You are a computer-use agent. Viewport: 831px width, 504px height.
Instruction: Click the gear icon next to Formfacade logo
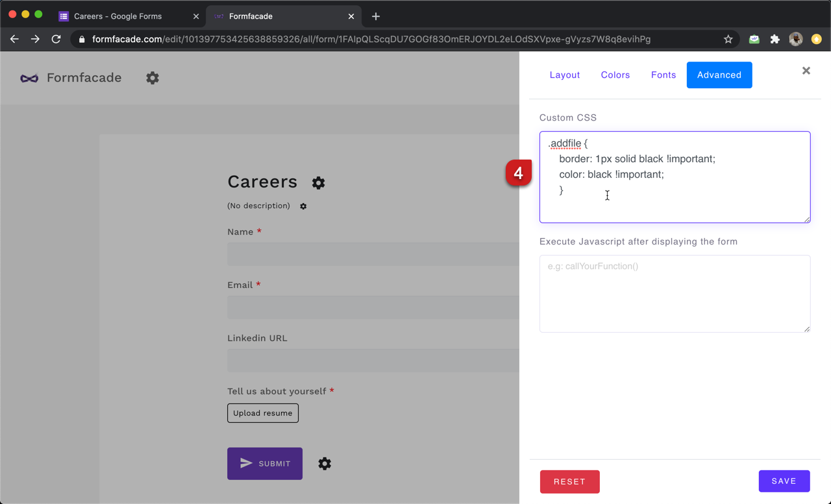[x=153, y=78]
